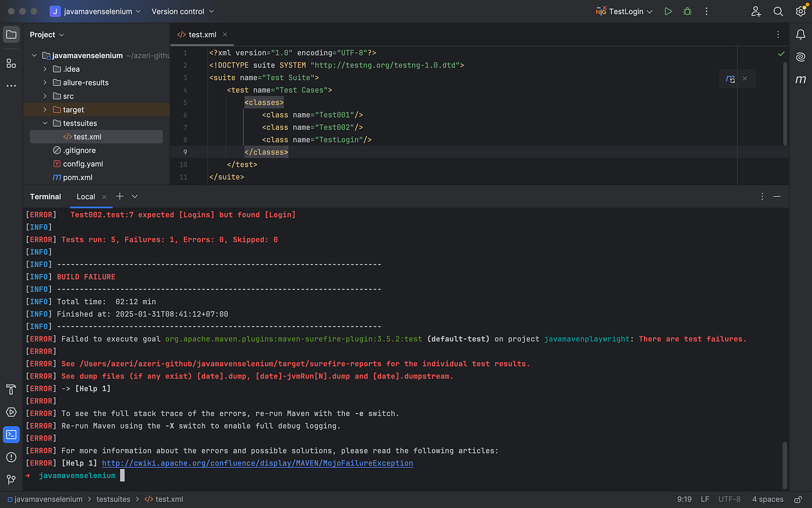The width and height of the screenshot is (812, 508).
Task: Close the test.xml editor tab
Action: [x=225, y=35]
